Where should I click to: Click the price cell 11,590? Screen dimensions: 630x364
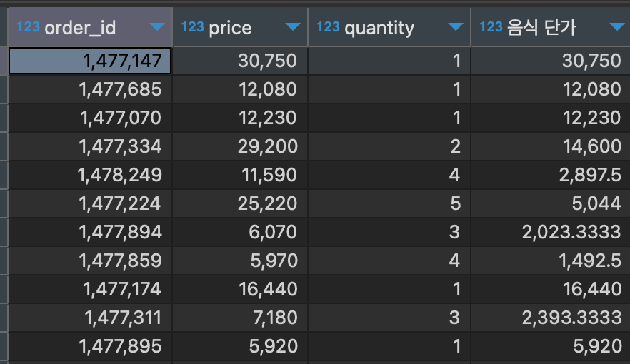(x=240, y=175)
